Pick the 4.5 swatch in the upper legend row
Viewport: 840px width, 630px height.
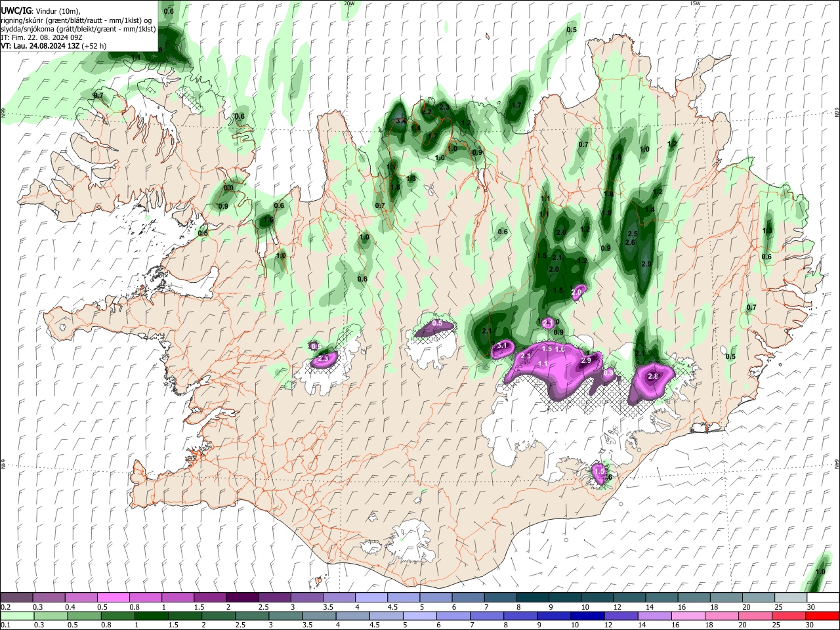pyautogui.click(x=404, y=597)
